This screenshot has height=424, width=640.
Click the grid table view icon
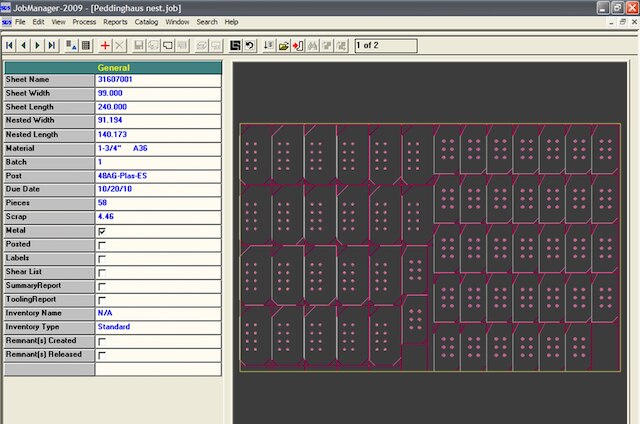pyautogui.click(x=86, y=46)
